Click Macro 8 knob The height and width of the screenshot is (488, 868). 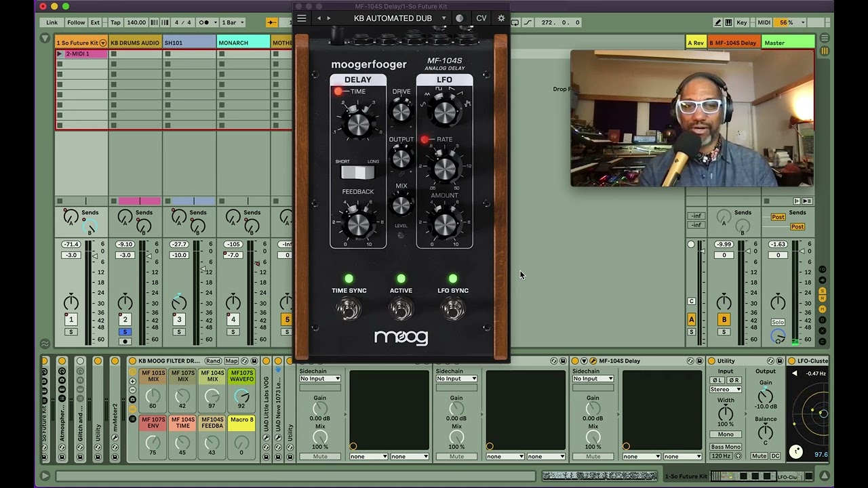pos(241,443)
